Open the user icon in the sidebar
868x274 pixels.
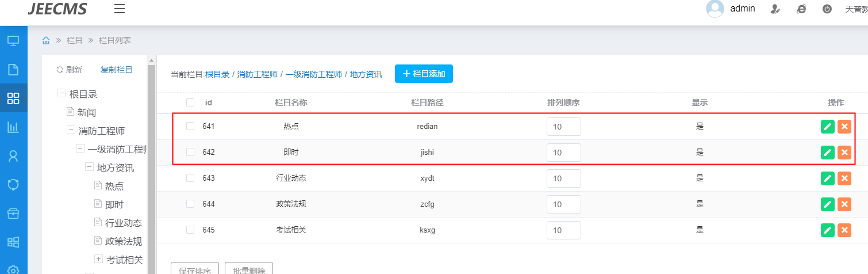click(13, 156)
